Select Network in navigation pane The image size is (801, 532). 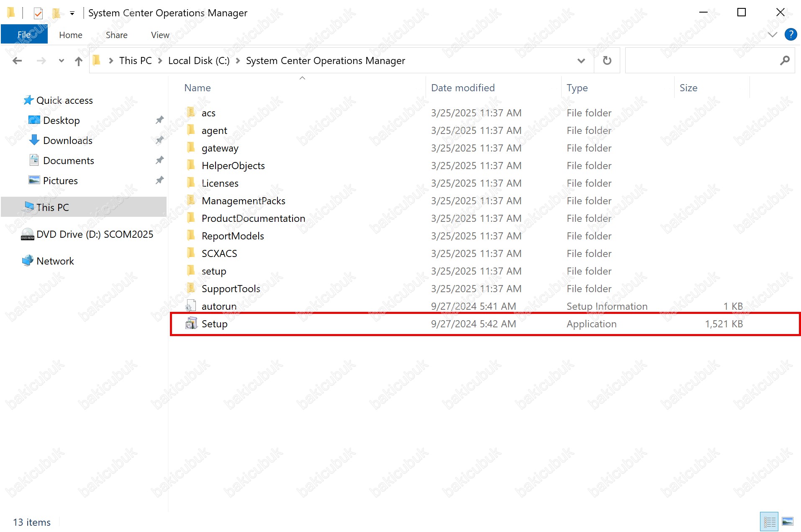click(x=55, y=261)
